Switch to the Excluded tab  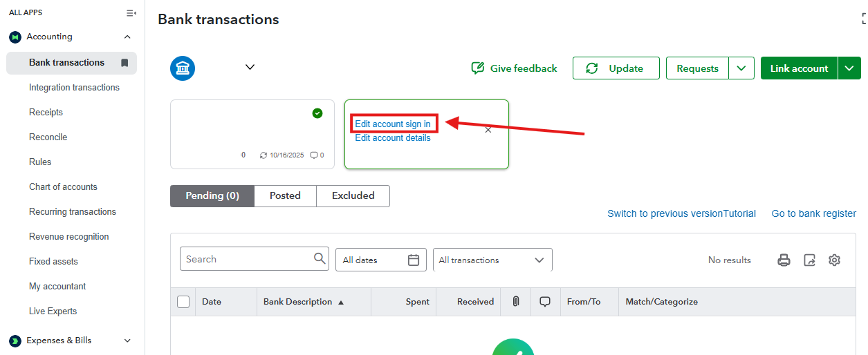tap(353, 196)
